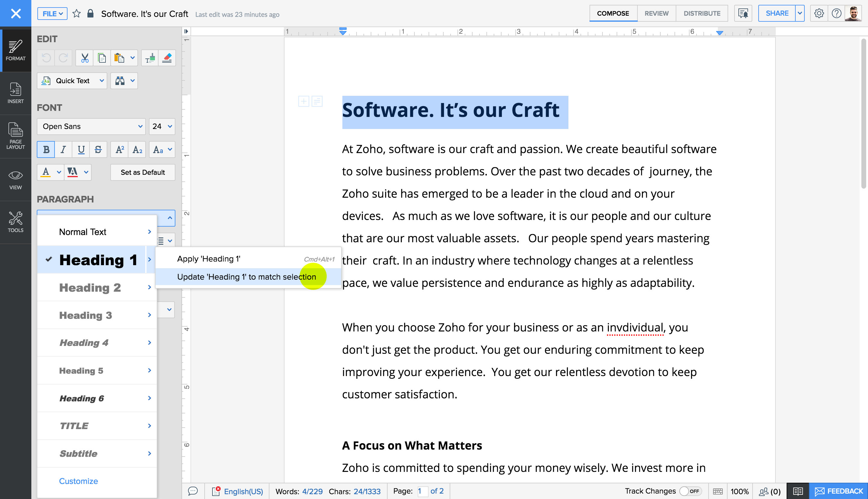Screen dimensions: 868x499
Task: Click the Cut scissors icon
Action: coord(85,58)
